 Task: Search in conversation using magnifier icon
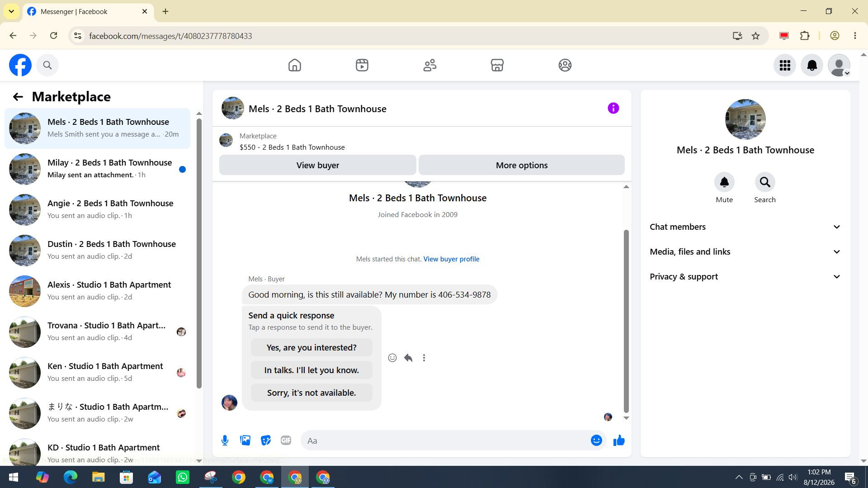click(765, 182)
